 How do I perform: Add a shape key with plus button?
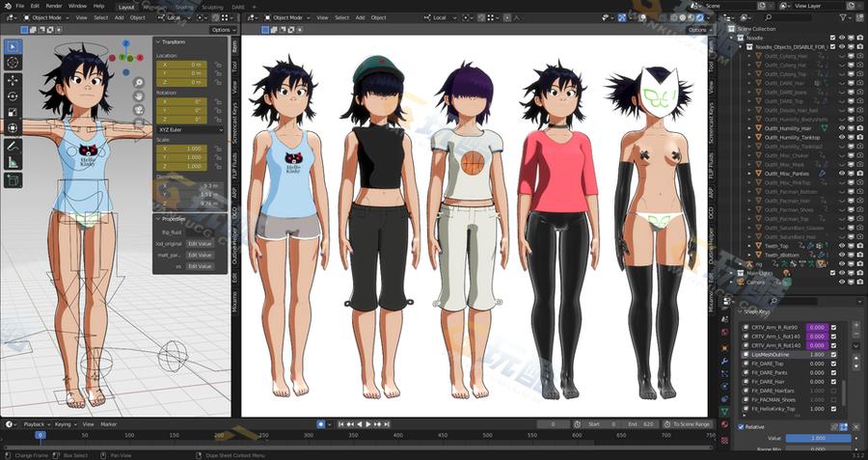pyautogui.click(x=857, y=326)
